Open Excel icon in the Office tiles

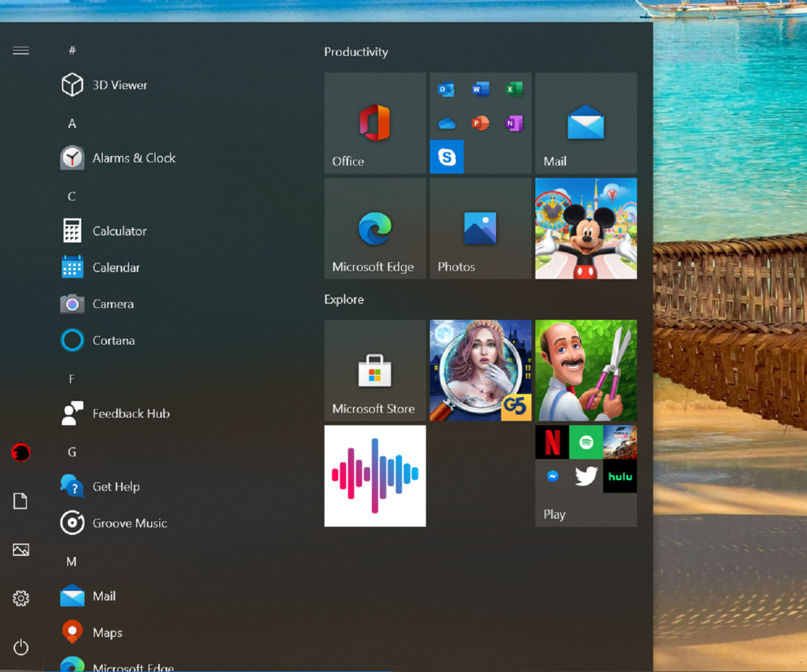pos(514,88)
